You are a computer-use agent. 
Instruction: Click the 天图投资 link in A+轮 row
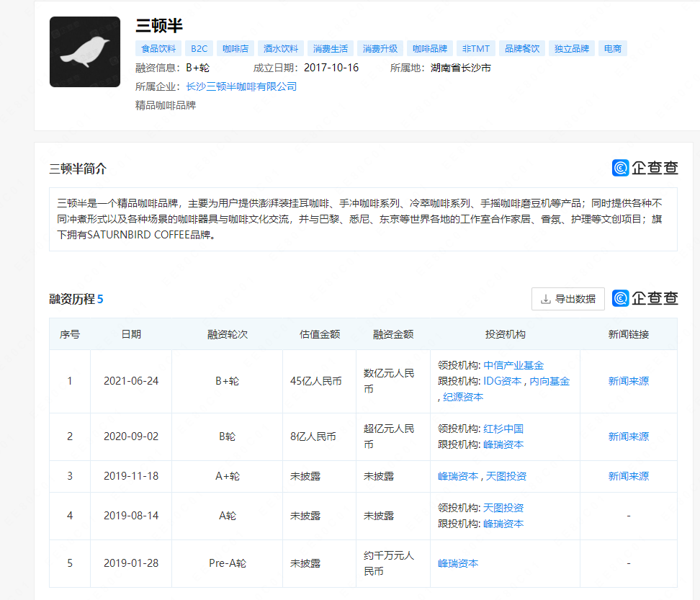point(506,476)
